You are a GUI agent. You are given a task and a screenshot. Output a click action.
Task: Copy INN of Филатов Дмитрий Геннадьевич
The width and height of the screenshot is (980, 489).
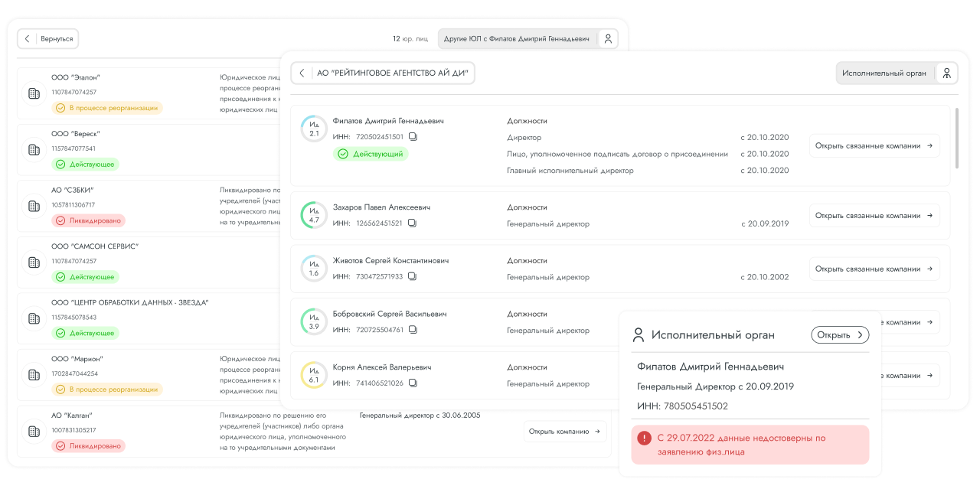pyautogui.click(x=413, y=137)
